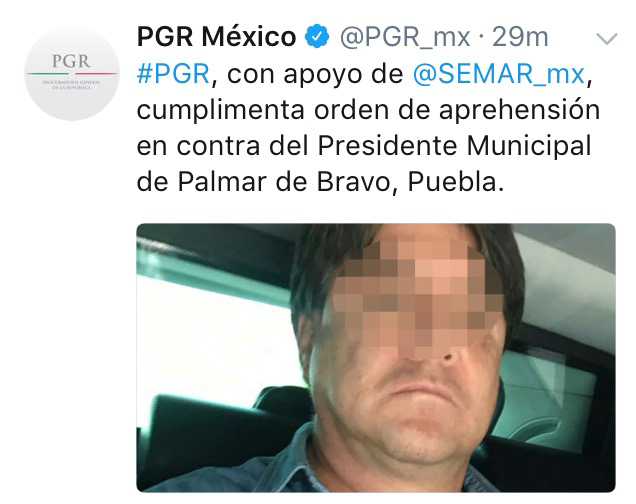This screenshot has width=636, height=504.
Task: Open the #PGR hashtag link
Action: (x=173, y=74)
